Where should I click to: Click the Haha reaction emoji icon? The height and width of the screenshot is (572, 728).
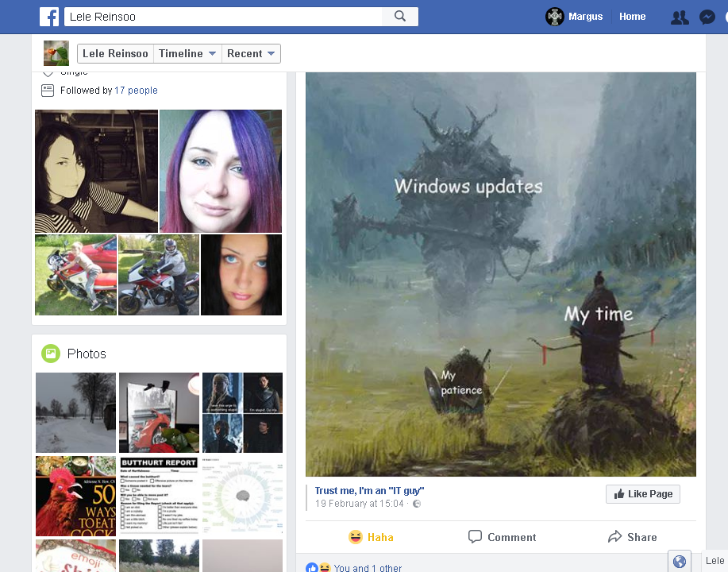355,537
